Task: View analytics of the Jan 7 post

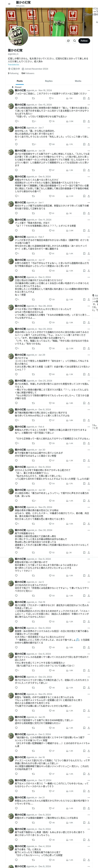Action: [70, 144]
